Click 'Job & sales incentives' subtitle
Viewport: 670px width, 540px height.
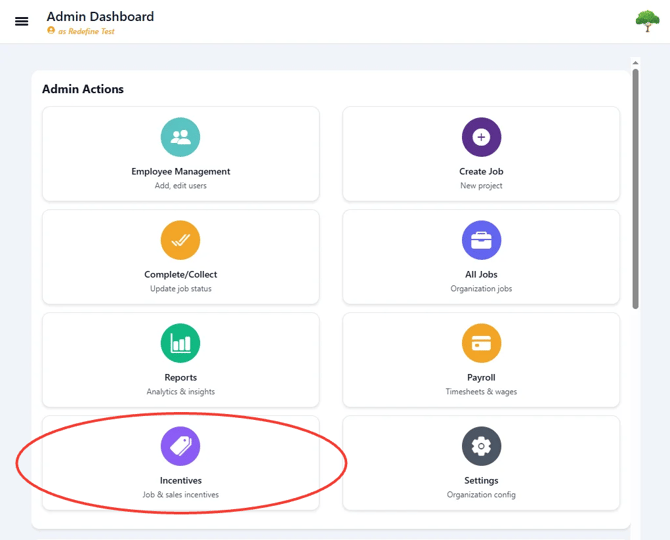(181, 494)
